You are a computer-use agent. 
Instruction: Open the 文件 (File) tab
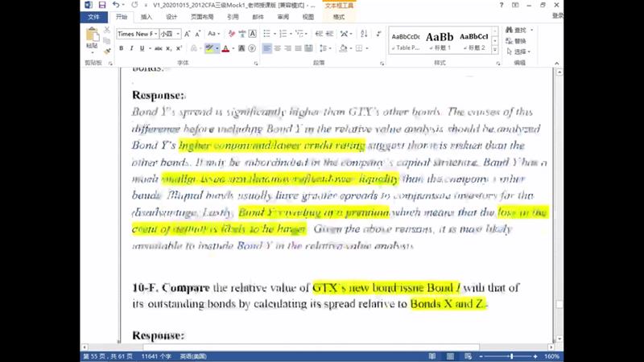coord(93,16)
